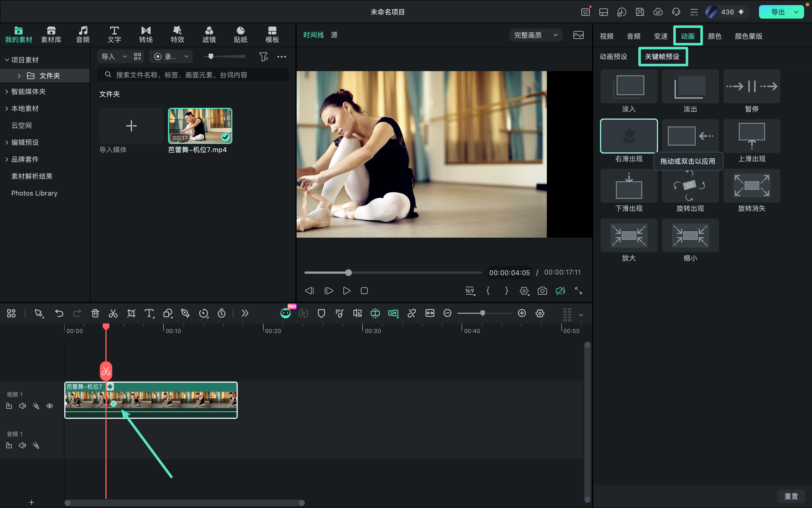Switch to the 颜色 tab

(x=714, y=36)
